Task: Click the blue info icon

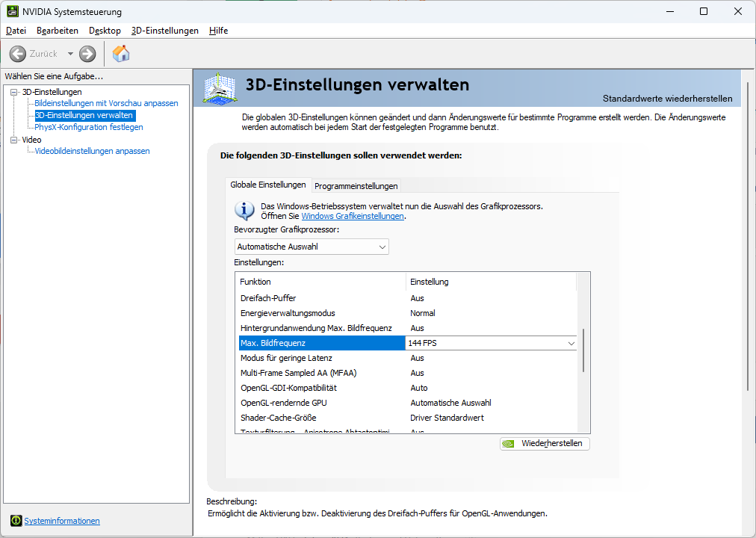Action: click(x=244, y=211)
